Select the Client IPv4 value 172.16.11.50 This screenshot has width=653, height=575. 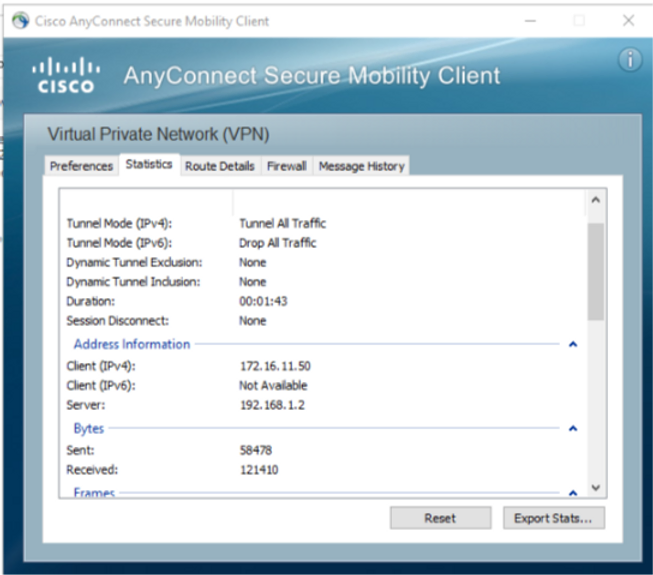275,366
